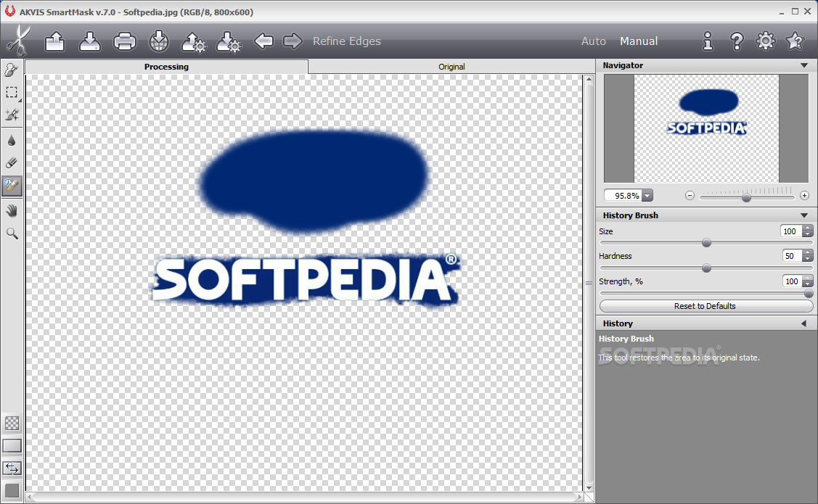Open an image with the upload arrow icon
The width and height of the screenshot is (818, 504).
[54, 41]
